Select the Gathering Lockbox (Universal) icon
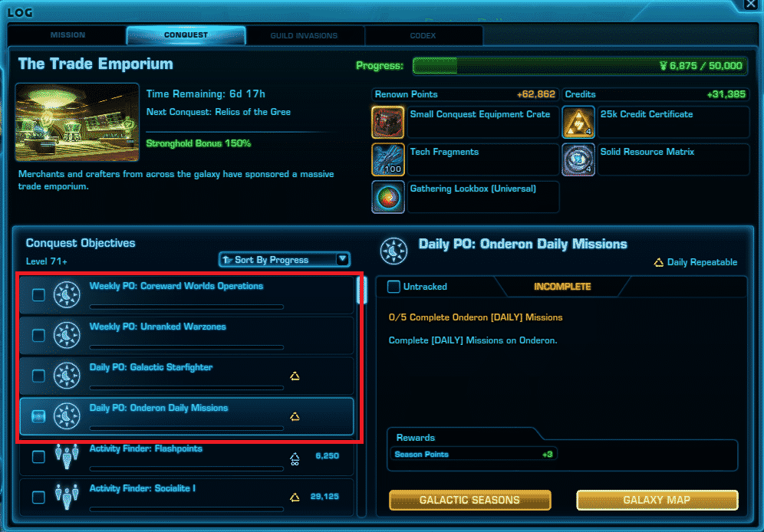764x532 pixels. pyautogui.click(x=388, y=197)
